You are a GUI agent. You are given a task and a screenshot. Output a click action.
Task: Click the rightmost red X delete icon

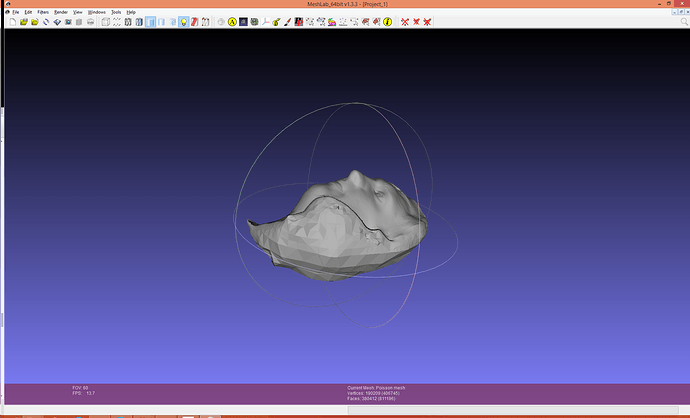coord(428,22)
